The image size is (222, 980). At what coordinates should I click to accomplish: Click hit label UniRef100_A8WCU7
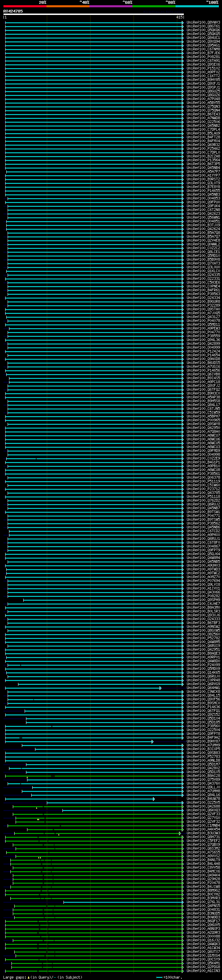click(203, 435)
